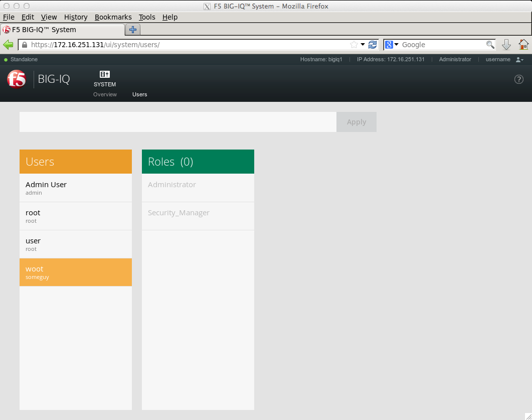Viewport: 532px width, 420px height.
Task: Click the Users panel header
Action: (x=76, y=162)
